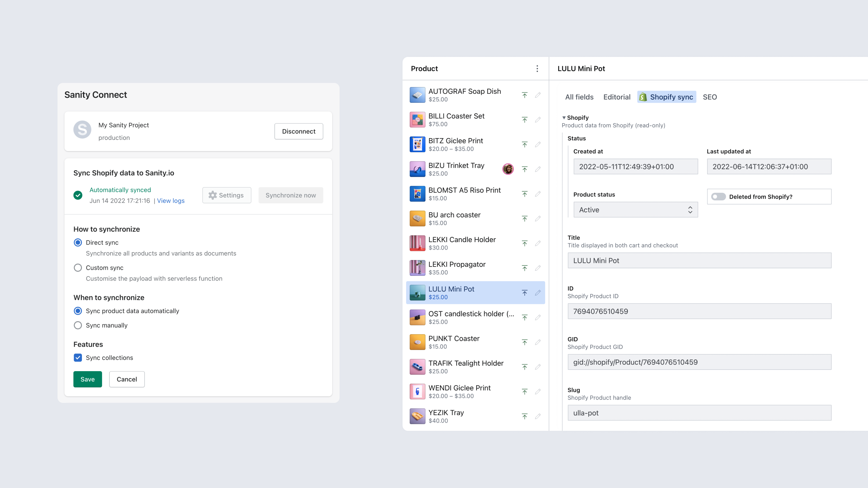
Task: Click publish arrow icon for BILLI Coaster Set
Action: pyautogui.click(x=525, y=120)
